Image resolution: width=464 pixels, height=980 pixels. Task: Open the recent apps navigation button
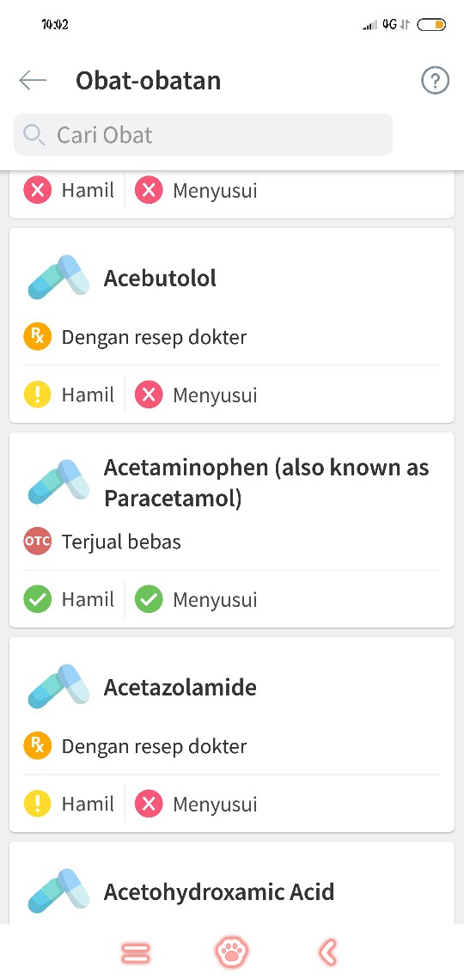(x=136, y=953)
